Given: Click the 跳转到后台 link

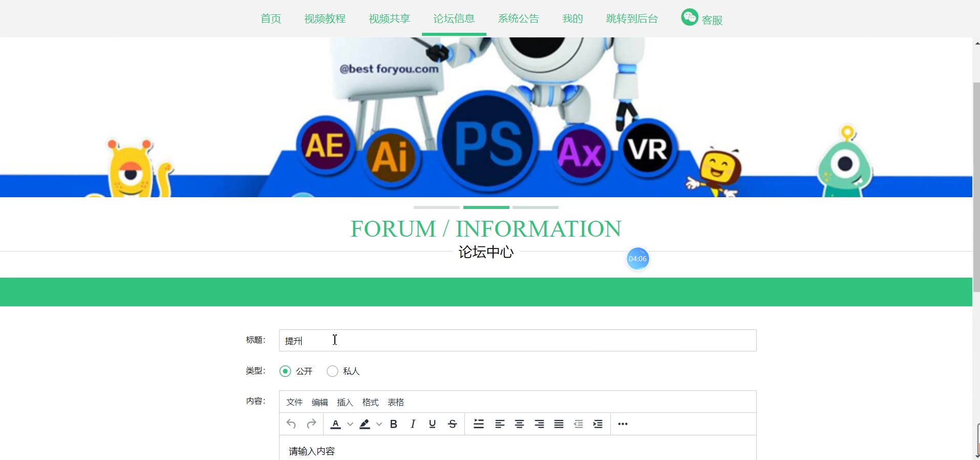Looking at the screenshot, I should click(x=632, y=19).
